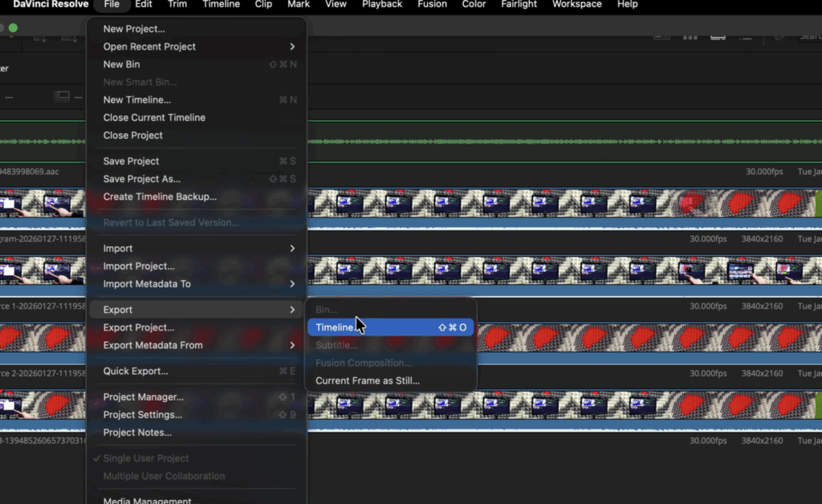
Task: Select Close Current Timeline
Action: pyautogui.click(x=154, y=117)
